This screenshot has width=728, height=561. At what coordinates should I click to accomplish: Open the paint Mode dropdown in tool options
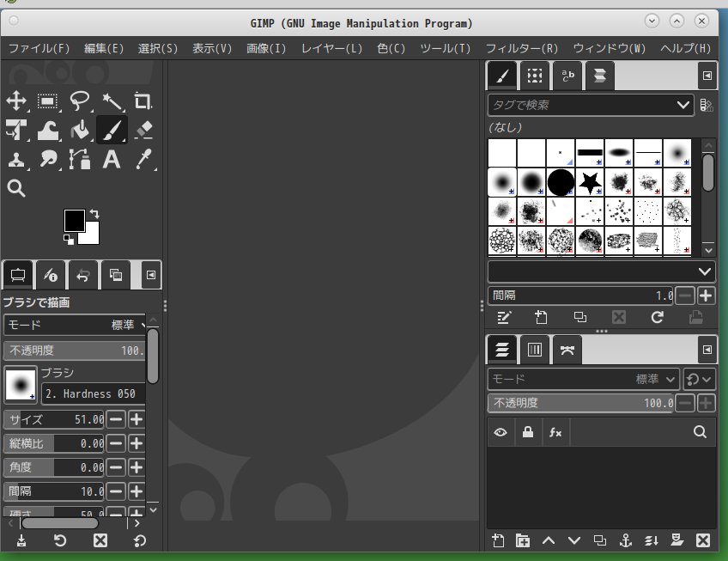pyautogui.click(x=75, y=325)
